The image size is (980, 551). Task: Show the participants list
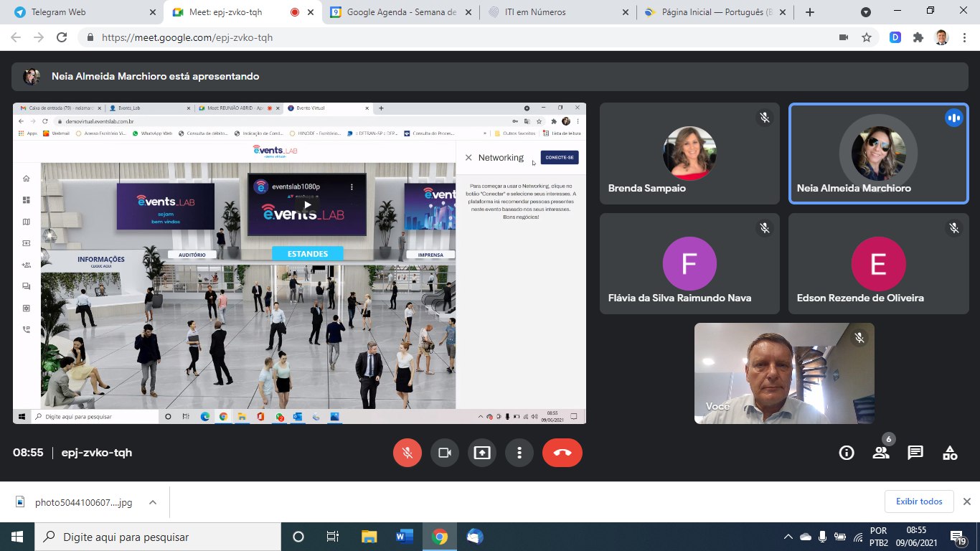pos(880,453)
